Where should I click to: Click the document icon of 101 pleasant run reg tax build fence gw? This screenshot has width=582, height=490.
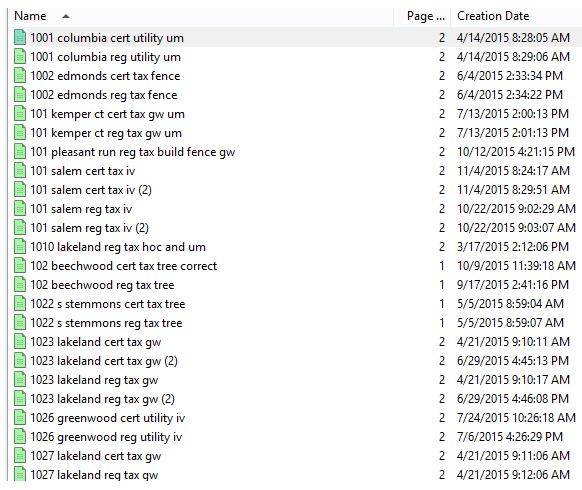point(20,151)
